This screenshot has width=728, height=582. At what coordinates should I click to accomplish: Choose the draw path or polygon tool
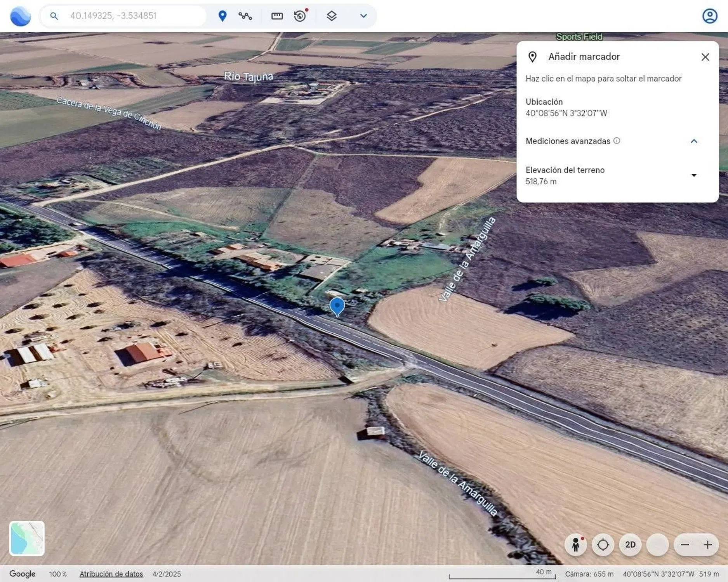pos(245,16)
